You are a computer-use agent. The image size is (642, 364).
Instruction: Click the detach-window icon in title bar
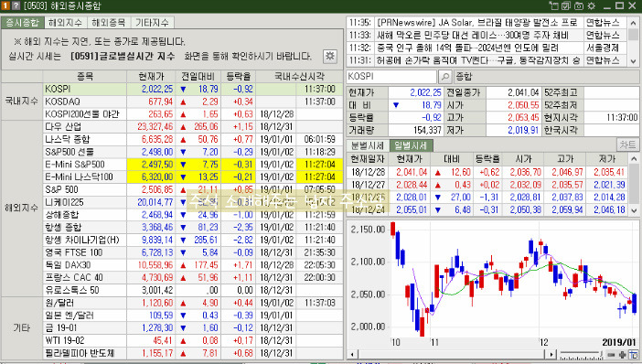click(553, 5)
